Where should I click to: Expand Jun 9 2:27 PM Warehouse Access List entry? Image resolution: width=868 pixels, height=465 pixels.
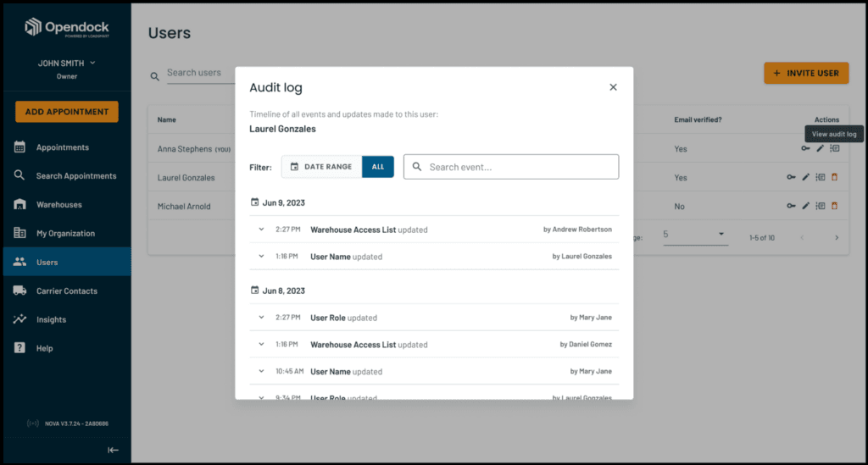pos(261,229)
